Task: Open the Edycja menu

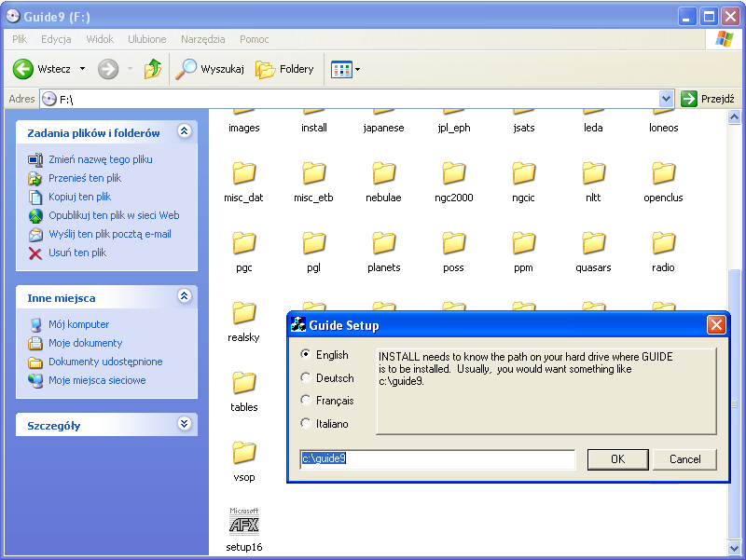Action: point(56,39)
